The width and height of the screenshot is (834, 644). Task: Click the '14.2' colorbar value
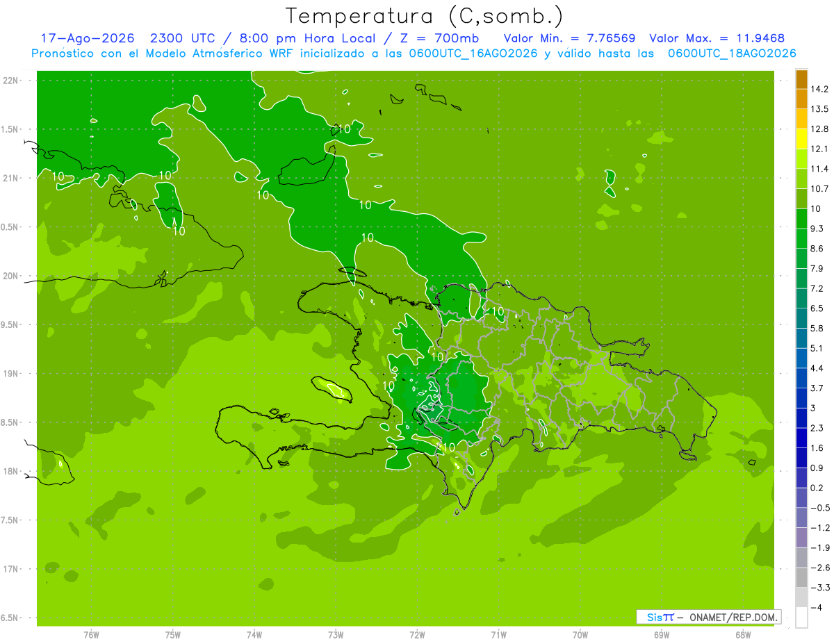coord(820,89)
